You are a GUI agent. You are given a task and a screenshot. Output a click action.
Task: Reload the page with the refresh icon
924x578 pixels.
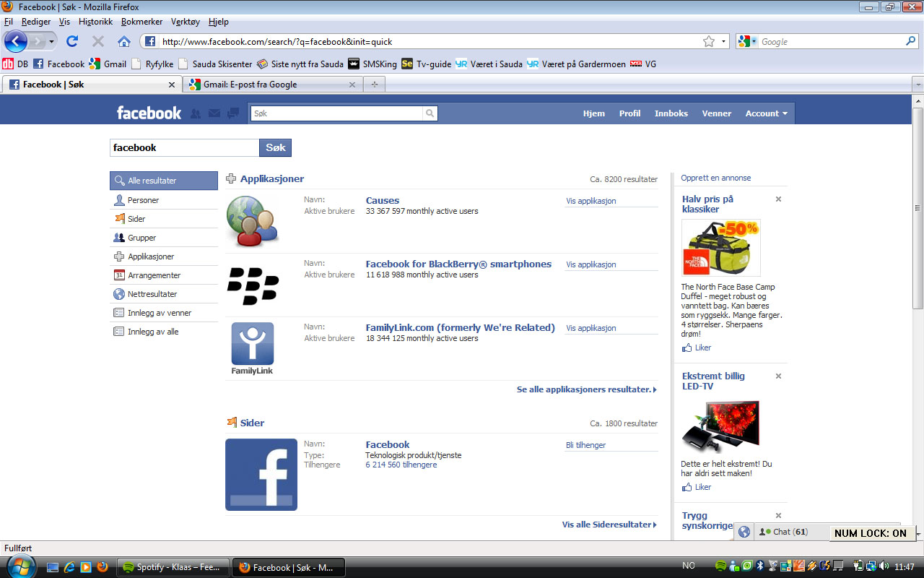(x=72, y=41)
